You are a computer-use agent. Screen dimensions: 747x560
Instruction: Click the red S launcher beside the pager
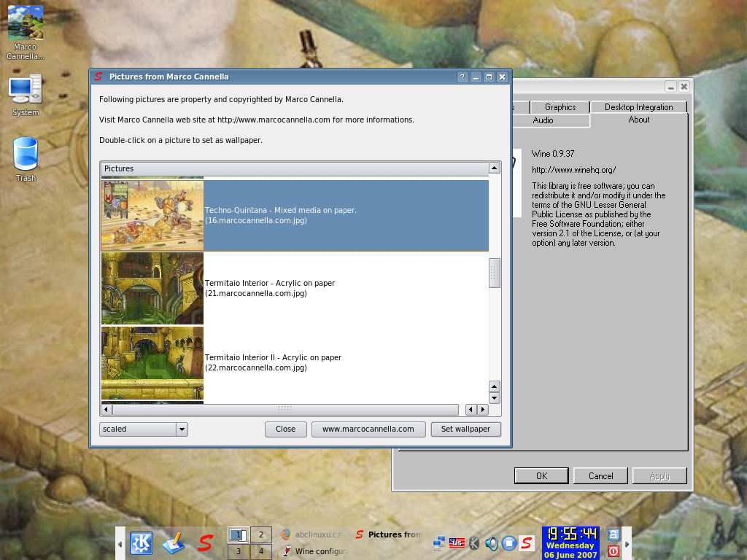[205, 543]
